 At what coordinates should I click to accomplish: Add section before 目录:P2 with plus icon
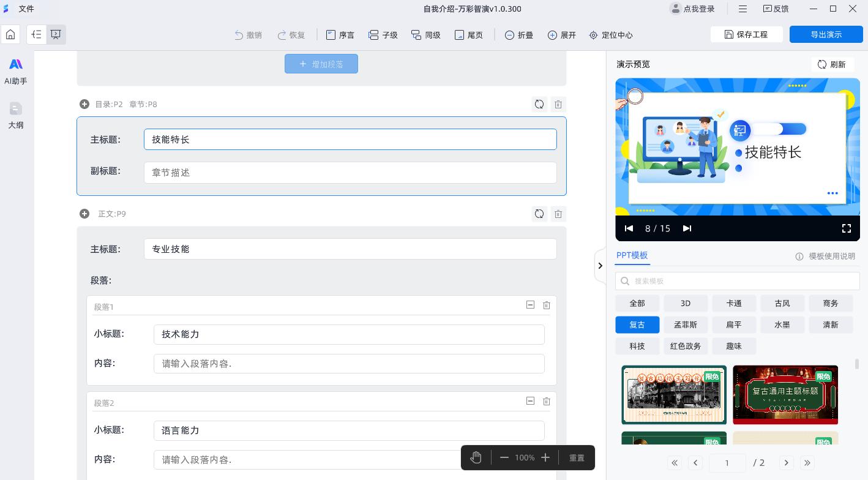pyautogui.click(x=84, y=104)
